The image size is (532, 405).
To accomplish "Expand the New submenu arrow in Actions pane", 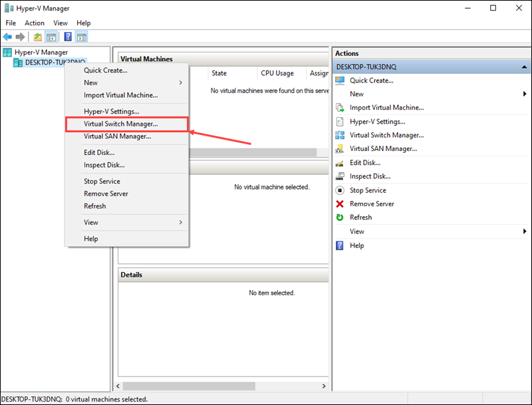I will pos(525,94).
